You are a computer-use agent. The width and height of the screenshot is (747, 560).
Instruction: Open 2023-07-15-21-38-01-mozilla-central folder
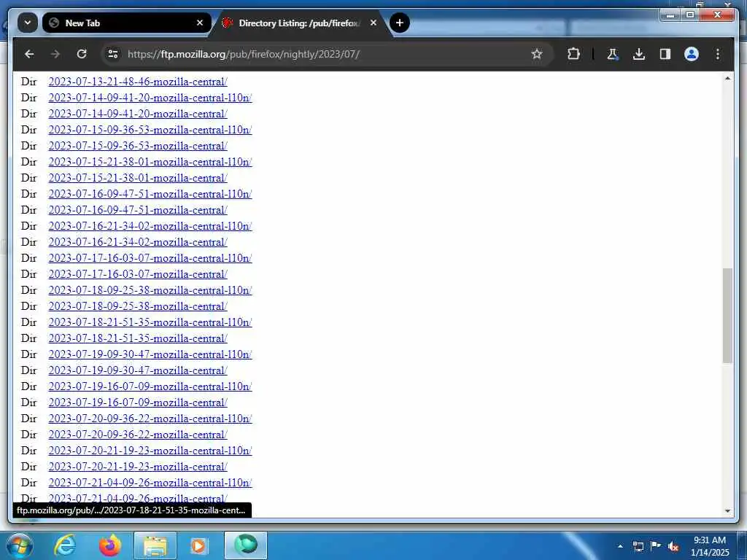coord(138,178)
